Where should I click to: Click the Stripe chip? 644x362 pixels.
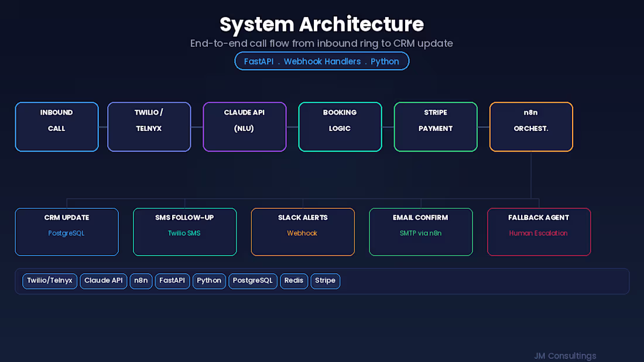click(x=325, y=281)
